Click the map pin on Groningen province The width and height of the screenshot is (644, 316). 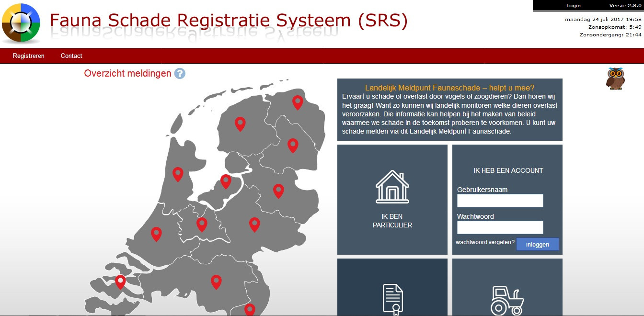(x=298, y=102)
